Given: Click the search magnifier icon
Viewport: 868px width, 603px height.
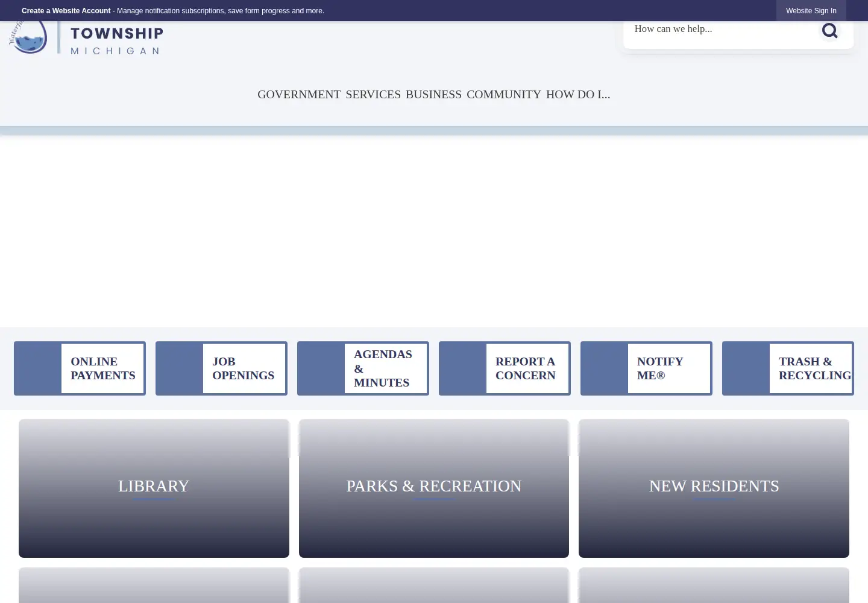Looking at the screenshot, I should pos(829,30).
